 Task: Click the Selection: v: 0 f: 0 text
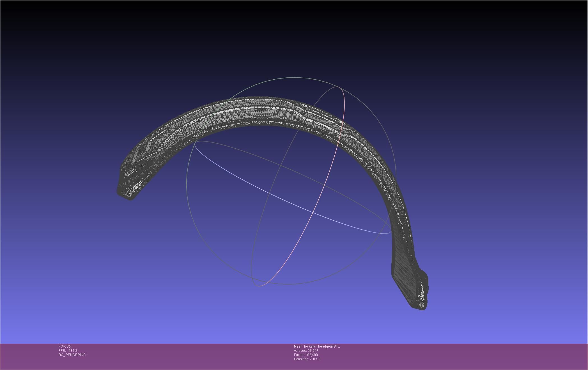coord(307,359)
